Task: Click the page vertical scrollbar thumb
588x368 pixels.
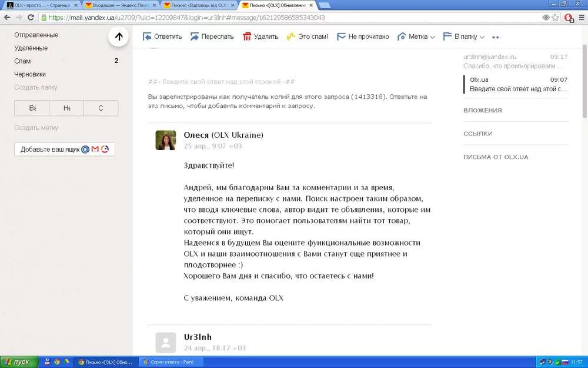Action: (x=584, y=81)
